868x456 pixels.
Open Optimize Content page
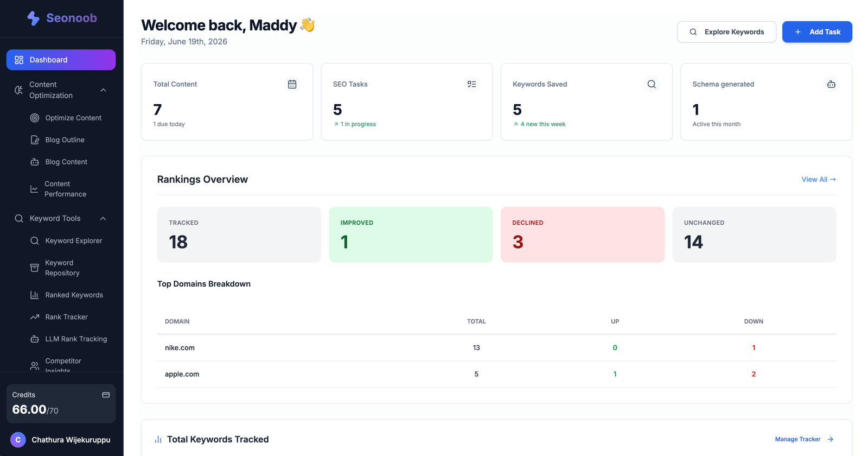73,118
